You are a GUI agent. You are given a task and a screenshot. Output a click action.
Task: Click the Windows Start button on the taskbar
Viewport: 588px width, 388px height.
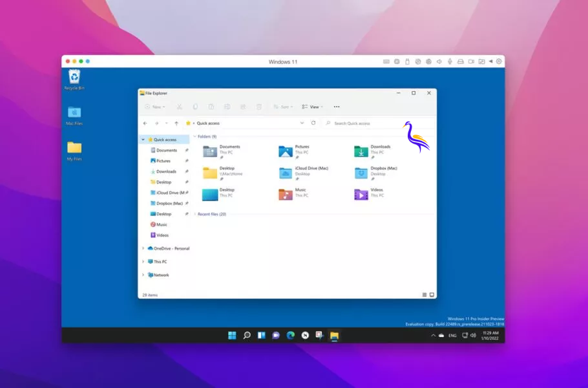(232, 336)
